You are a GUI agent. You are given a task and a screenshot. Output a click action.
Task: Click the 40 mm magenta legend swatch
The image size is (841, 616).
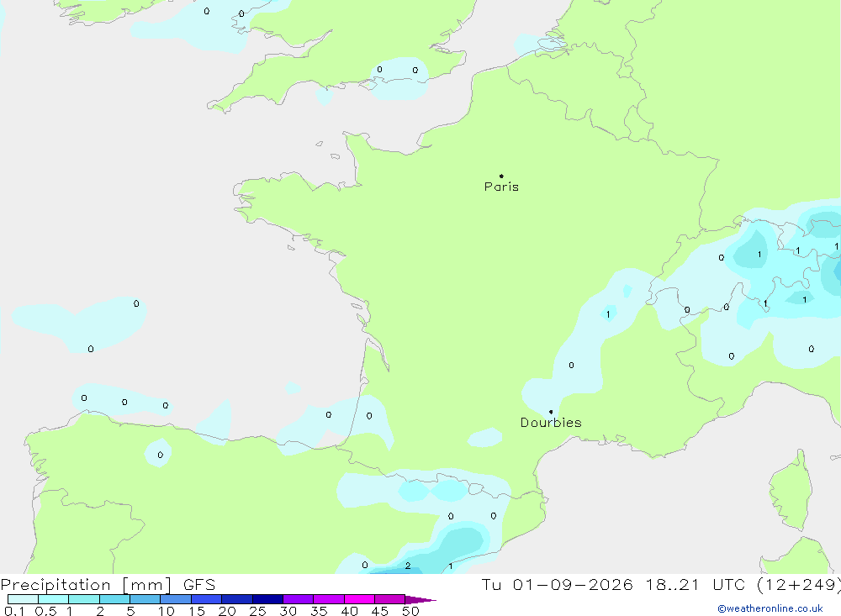point(359,599)
